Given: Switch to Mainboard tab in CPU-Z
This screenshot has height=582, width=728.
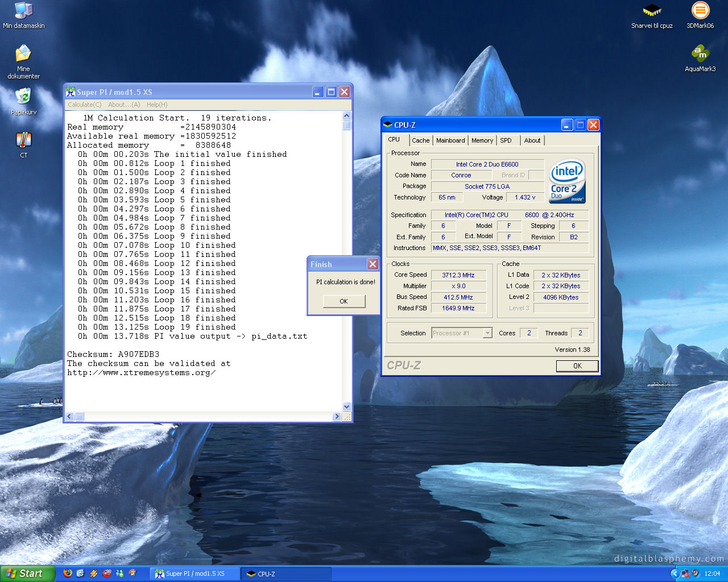Looking at the screenshot, I should [450, 140].
